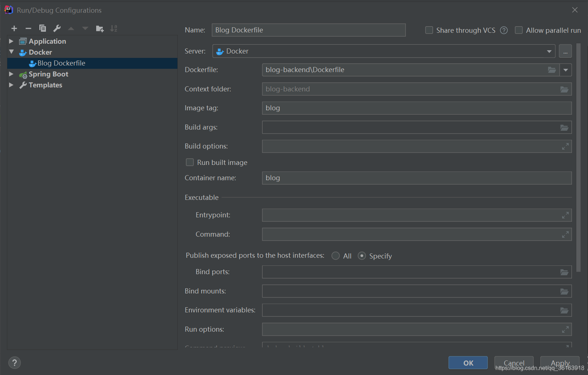Open the Bind mounts editor folder icon
The height and width of the screenshot is (375, 588).
pos(564,291)
